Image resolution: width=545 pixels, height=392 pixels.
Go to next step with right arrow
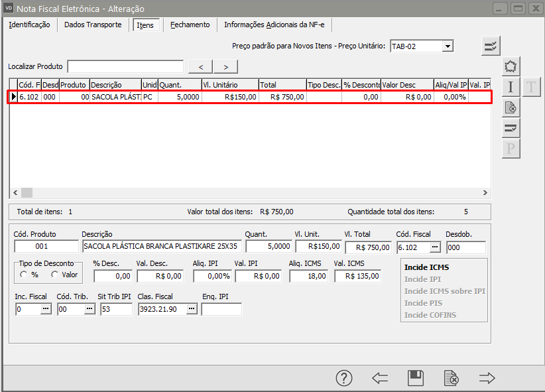point(487,378)
